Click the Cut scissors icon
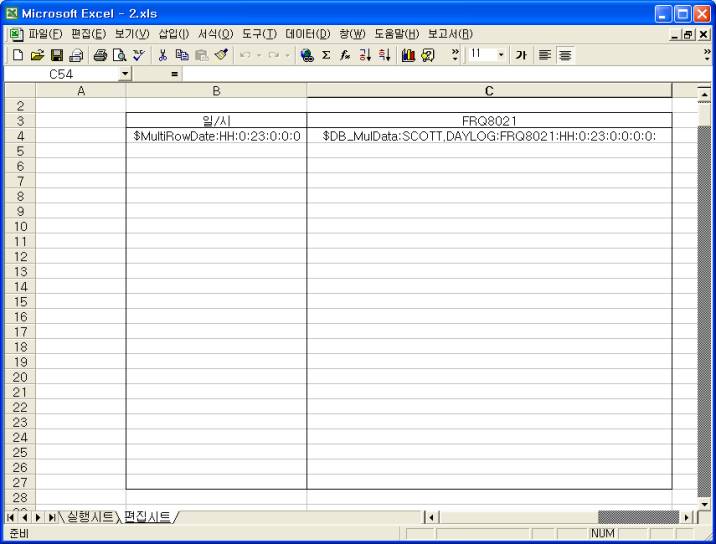Image resolution: width=716 pixels, height=544 pixels. click(159, 54)
